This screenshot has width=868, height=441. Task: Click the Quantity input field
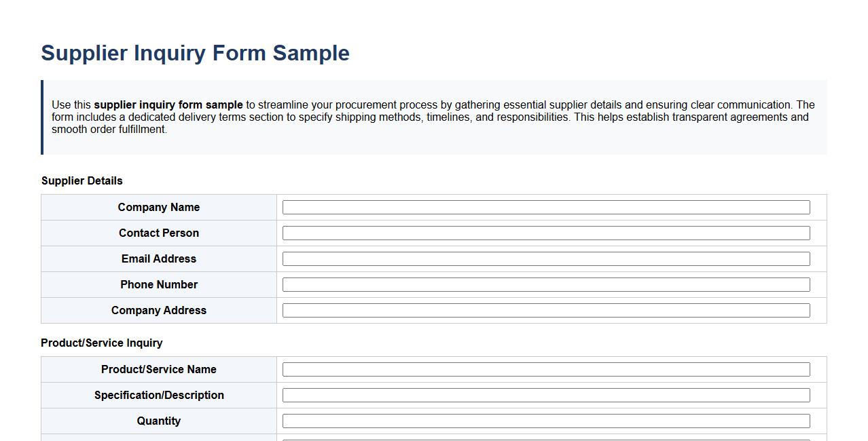pyautogui.click(x=545, y=420)
